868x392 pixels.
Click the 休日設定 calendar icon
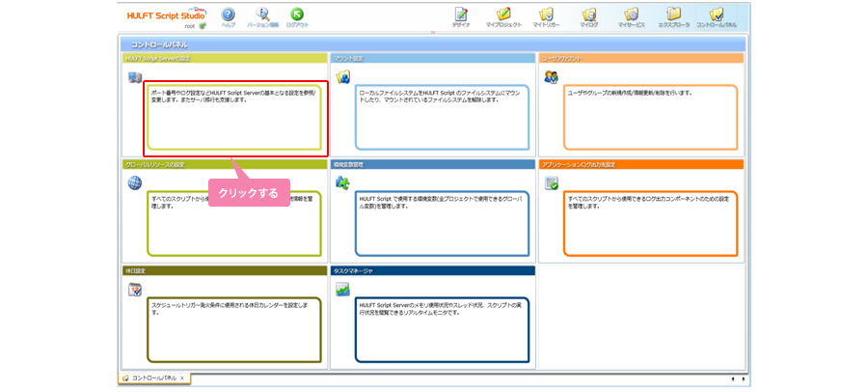pos(135,289)
